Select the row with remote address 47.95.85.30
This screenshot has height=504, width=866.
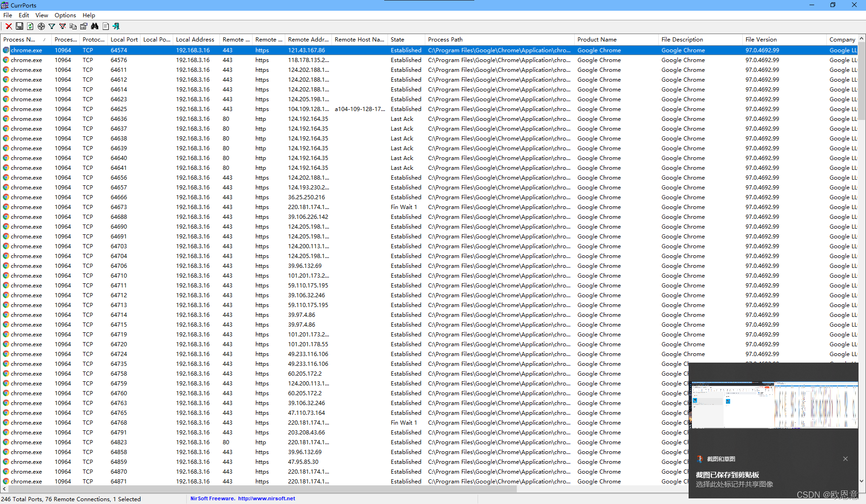click(345, 462)
